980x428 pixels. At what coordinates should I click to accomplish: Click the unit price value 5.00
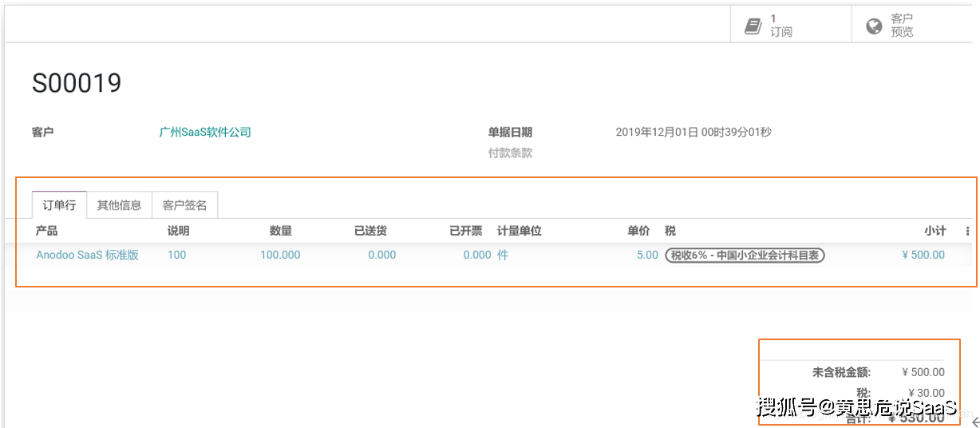(647, 256)
